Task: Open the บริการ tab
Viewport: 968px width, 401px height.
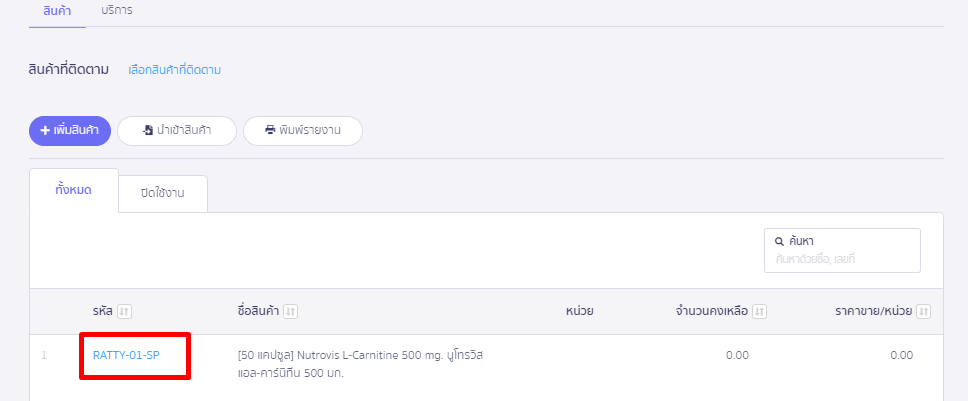Action: 117,10
